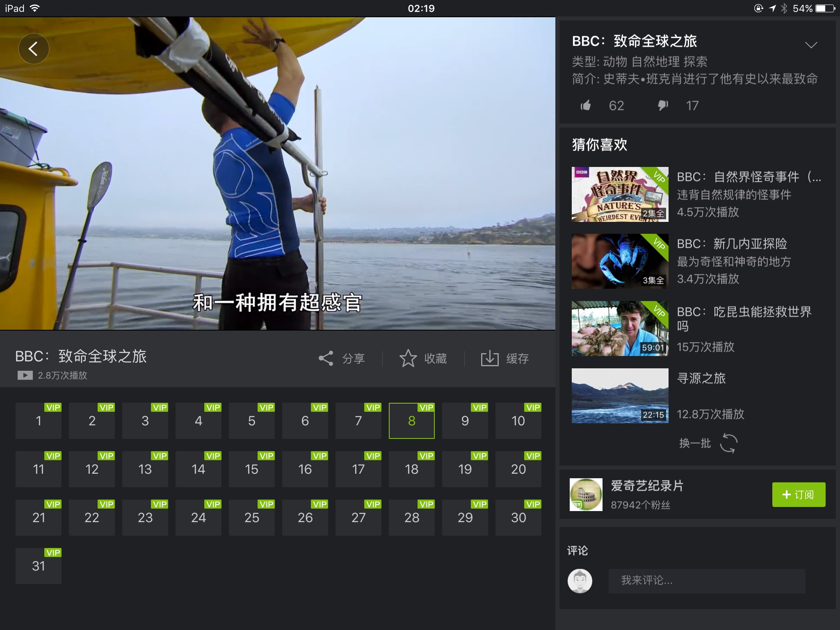
Task: Select episode 30
Action: click(x=518, y=518)
